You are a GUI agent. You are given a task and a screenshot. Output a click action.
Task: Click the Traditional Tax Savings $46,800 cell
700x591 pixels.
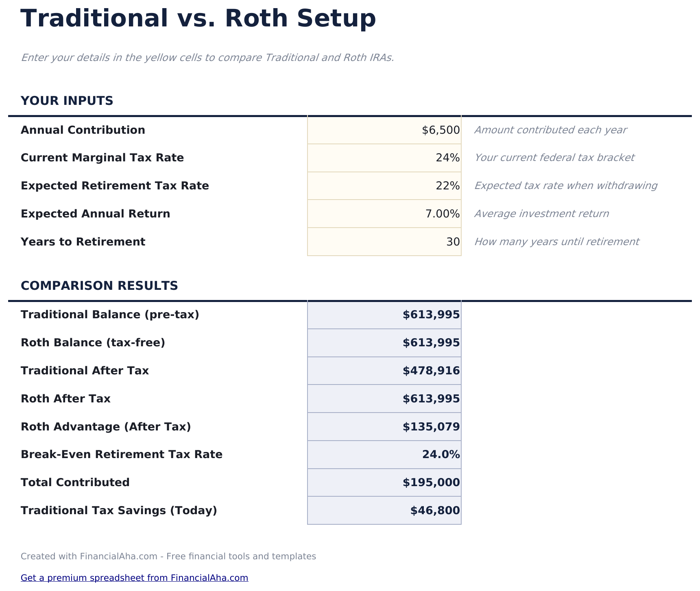click(x=384, y=511)
